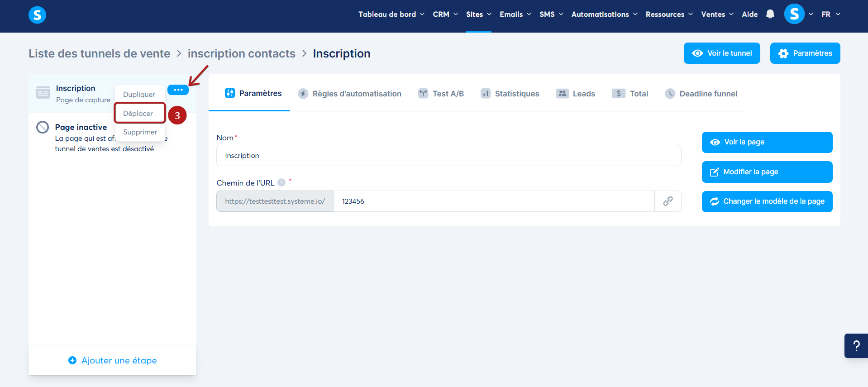Expand the SMS dropdown menu
This screenshot has height=387, width=868.
551,14
